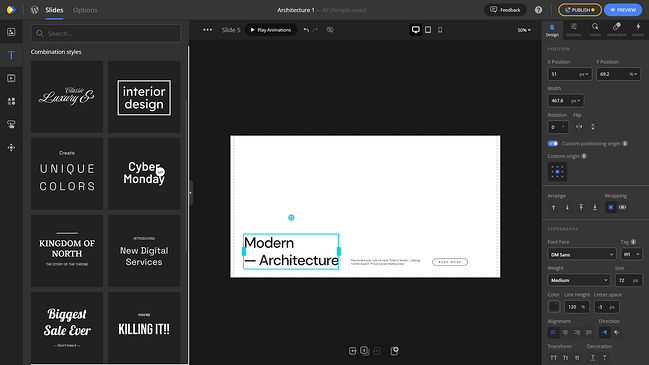Click the help question mark icon
This screenshot has height=365, width=649.
(538, 10)
